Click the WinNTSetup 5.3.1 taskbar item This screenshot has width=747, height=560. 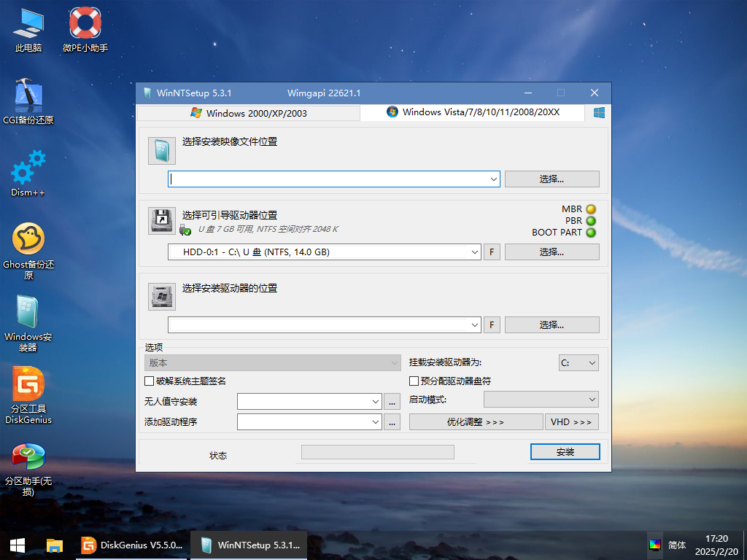tap(249, 545)
